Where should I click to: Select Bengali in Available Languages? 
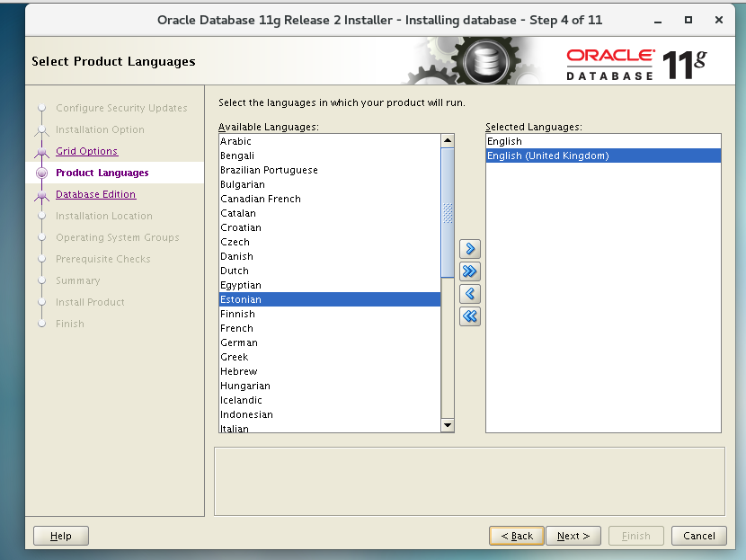[330, 156]
